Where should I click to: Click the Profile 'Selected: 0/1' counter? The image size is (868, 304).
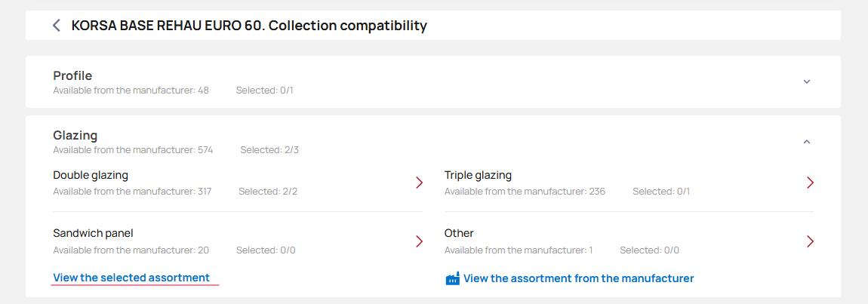pos(264,91)
